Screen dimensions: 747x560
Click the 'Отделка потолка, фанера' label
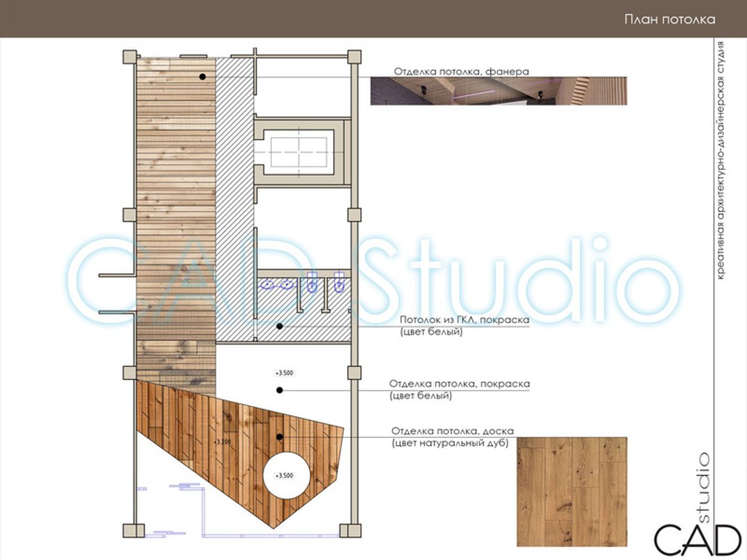(x=461, y=71)
